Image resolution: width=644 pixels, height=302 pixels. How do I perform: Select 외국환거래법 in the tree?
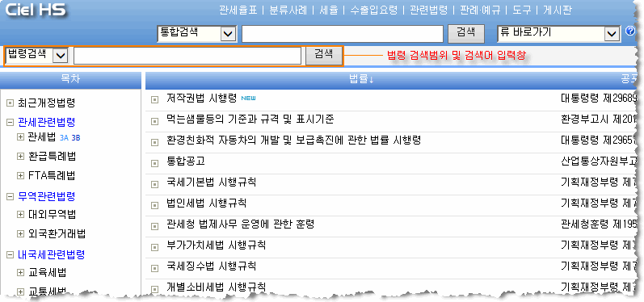click(x=57, y=234)
